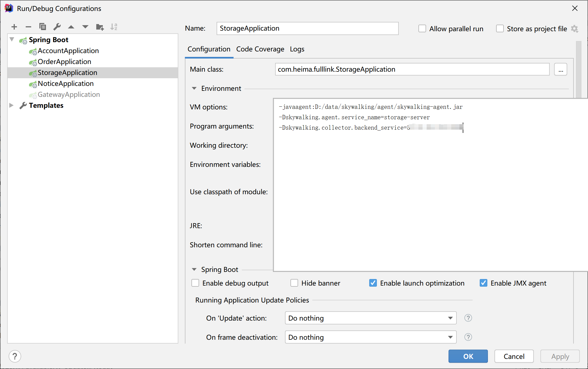Switch to the Code Coverage tab
Viewport: 588px width, 369px height.
tap(260, 49)
